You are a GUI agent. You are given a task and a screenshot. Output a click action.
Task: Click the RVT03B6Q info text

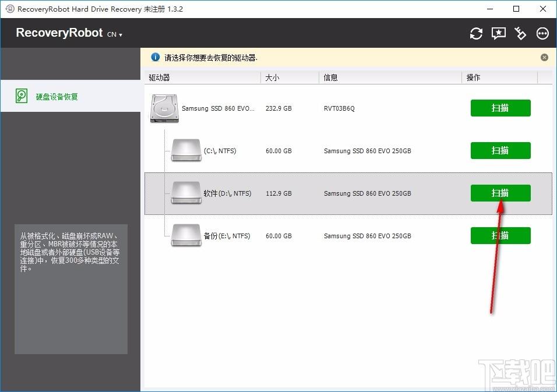pyautogui.click(x=339, y=108)
